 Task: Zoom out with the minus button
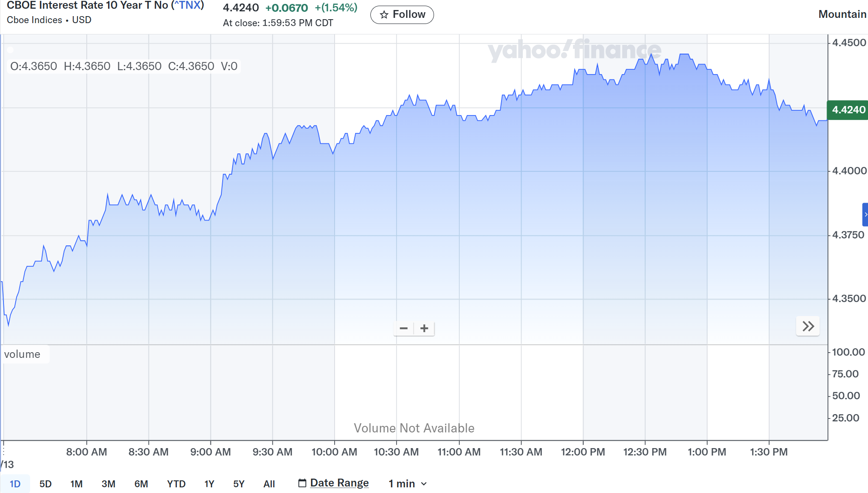403,328
